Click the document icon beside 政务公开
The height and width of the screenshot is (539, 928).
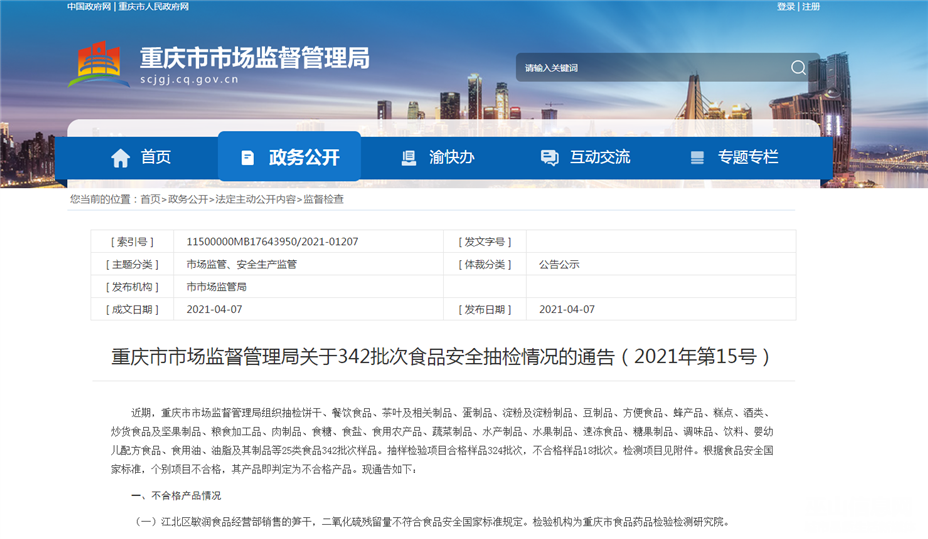click(247, 158)
